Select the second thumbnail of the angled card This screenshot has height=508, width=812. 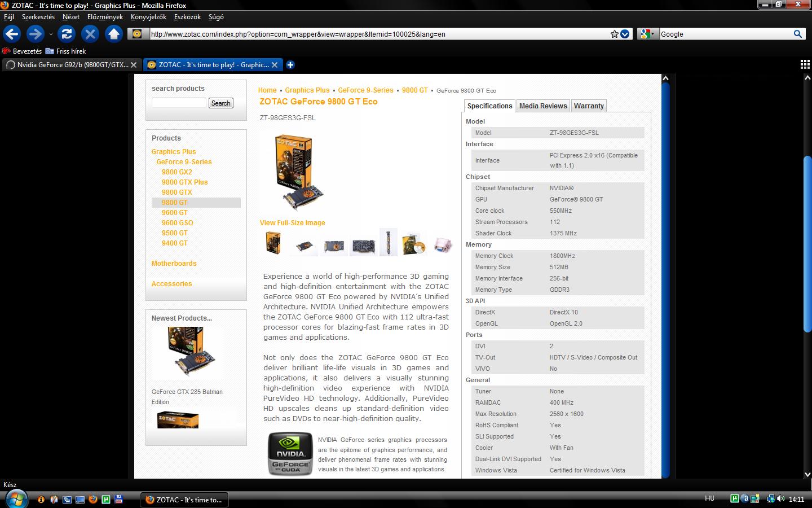pos(304,246)
